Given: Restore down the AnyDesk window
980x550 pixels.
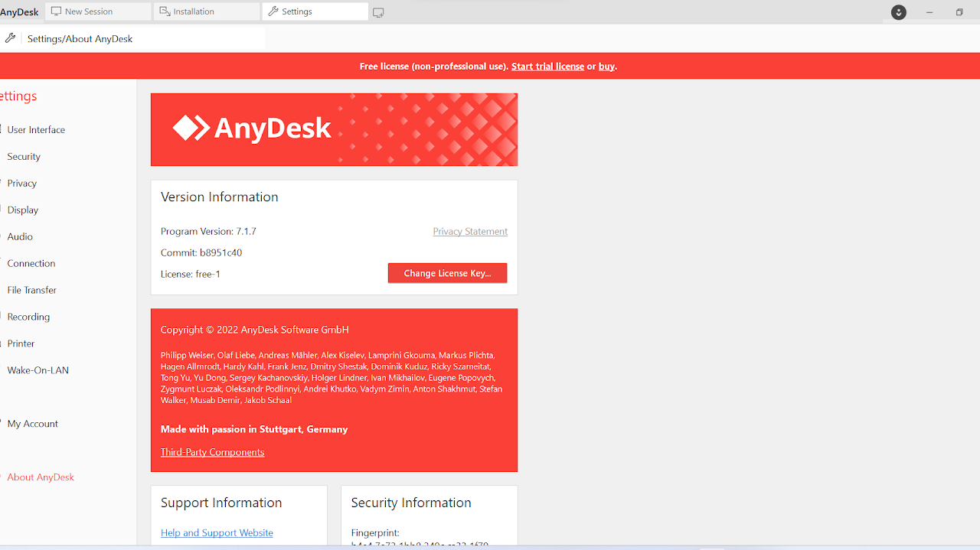Looking at the screenshot, I should [x=959, y=12].
